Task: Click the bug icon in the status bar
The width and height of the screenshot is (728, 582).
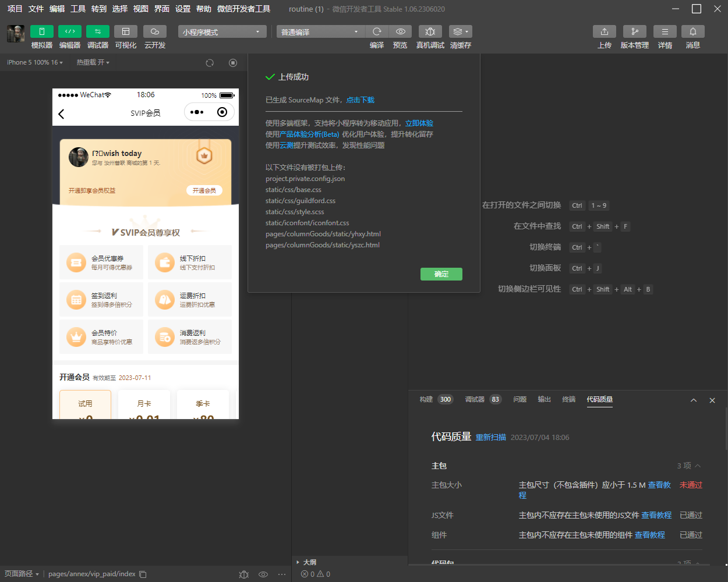Action: [x=244, y=574]
